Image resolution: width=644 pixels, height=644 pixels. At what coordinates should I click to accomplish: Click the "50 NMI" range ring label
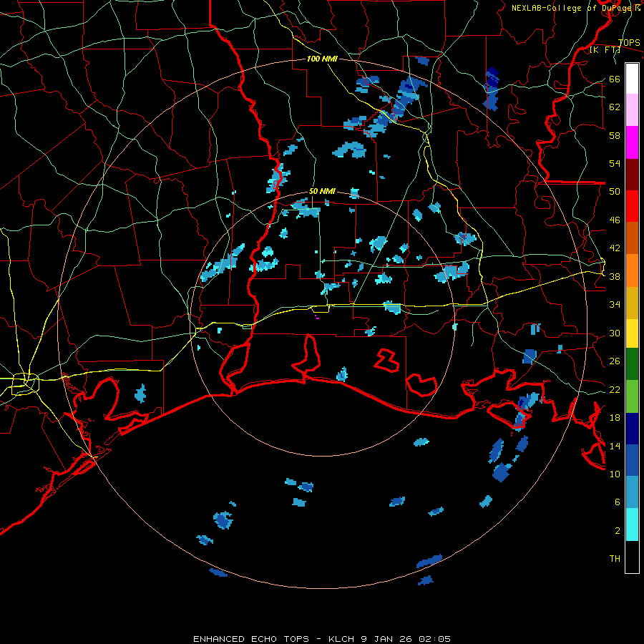tap(322, 191)
